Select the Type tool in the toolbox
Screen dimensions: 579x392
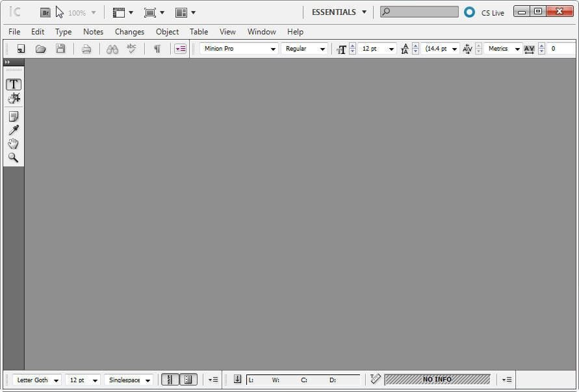(x=14, y=85)
